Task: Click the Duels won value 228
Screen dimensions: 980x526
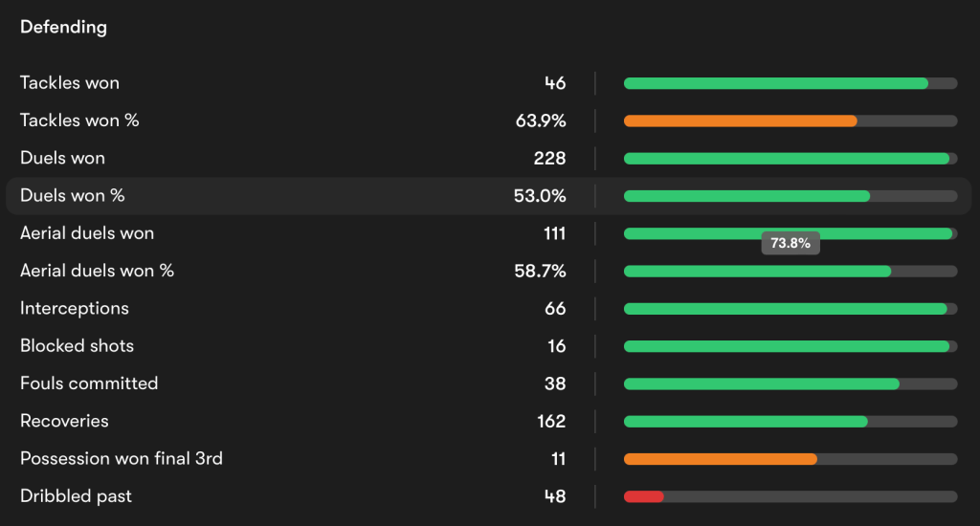Action: (550, 159)
